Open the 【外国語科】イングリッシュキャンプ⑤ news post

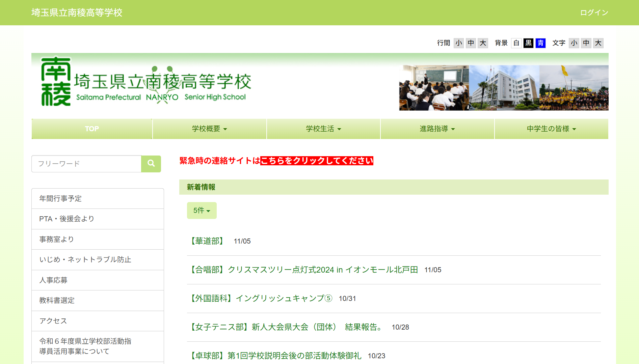click(260, 299)
